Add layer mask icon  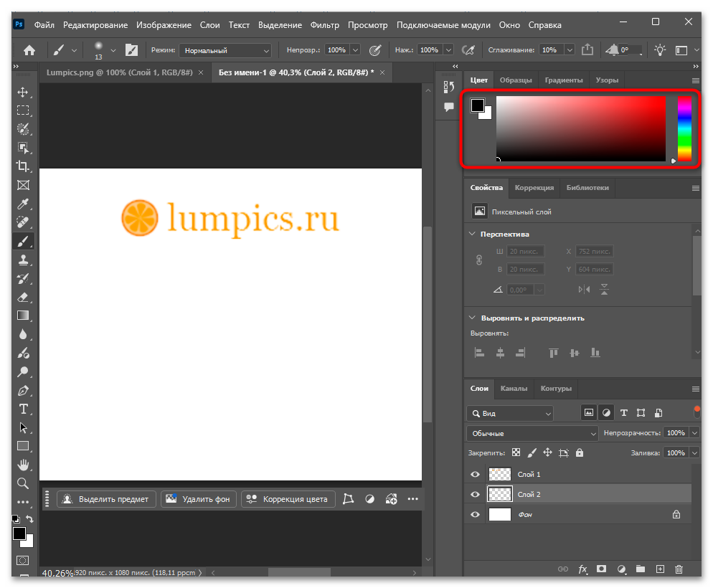coord(602,569)
